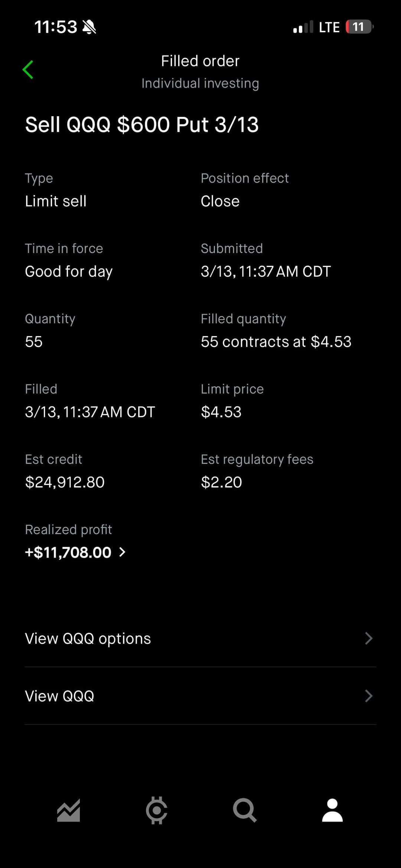Open View QQQ row
Viewport: 401px width, 868px height.
pos(59,696)
